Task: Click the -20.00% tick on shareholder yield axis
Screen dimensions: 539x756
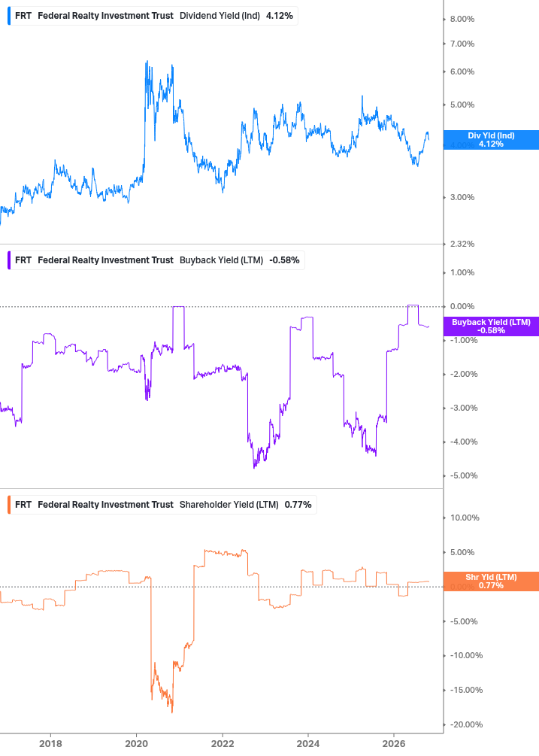Action: pyautogui.click(x=466, y=724)
